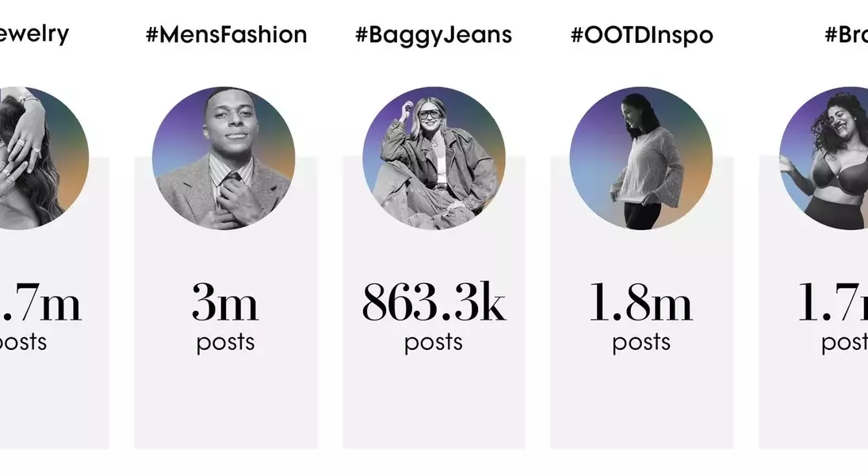Click the hands with rings circular photo
The image size is (868, 476).
pyautogui.click(x=44, y=158)
